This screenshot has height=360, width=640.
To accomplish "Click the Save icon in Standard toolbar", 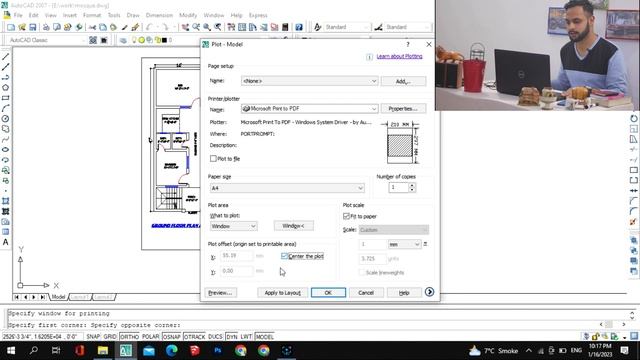I will (33, 27).
